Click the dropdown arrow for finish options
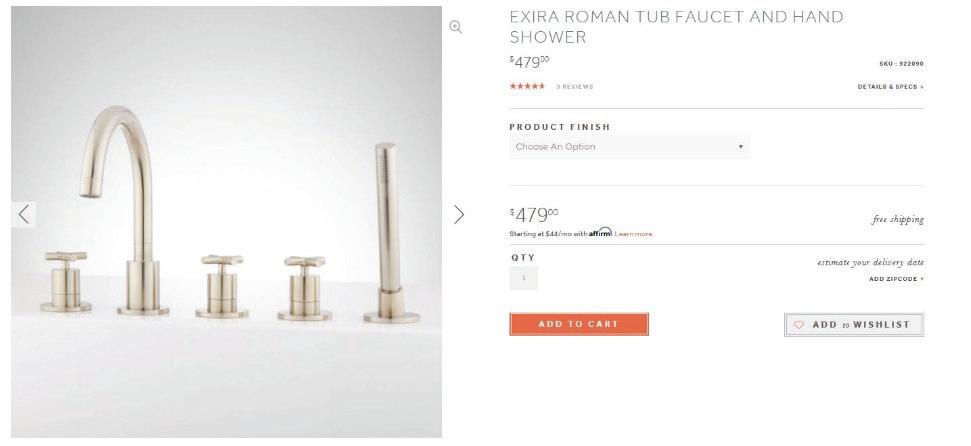This screenshot has width=971, height=446. [x=741, y=147]
